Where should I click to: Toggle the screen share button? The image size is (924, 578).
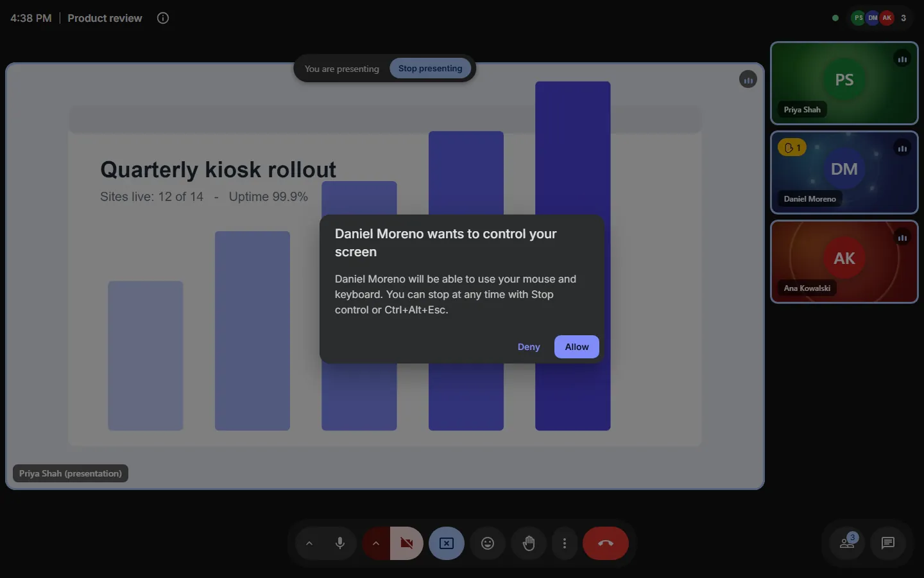[447, 543]
